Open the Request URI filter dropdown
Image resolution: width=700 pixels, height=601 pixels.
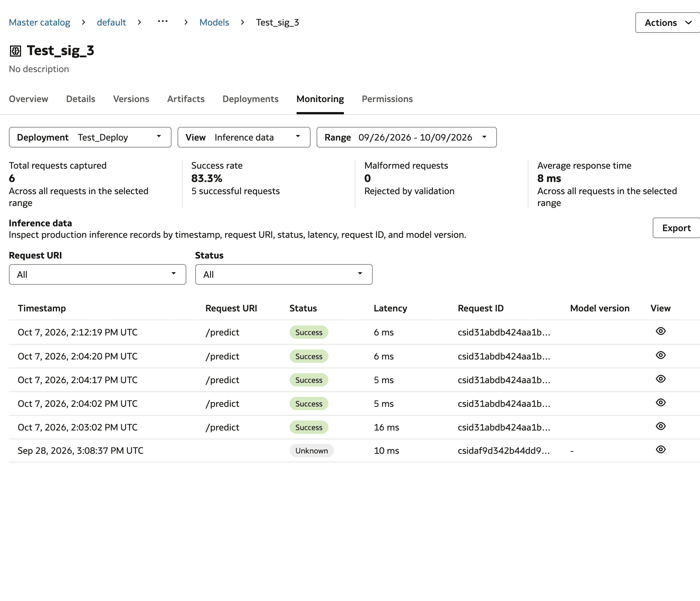point(98,274)
